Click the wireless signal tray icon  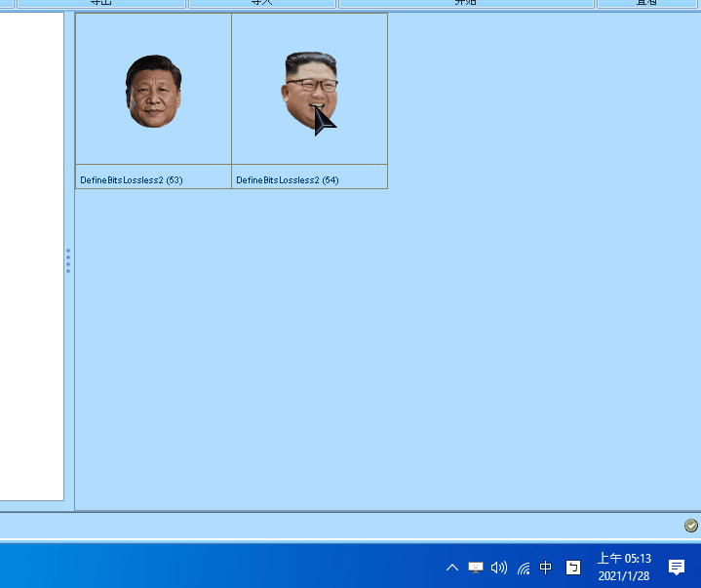pyautogui.click(x=524, y=568)
